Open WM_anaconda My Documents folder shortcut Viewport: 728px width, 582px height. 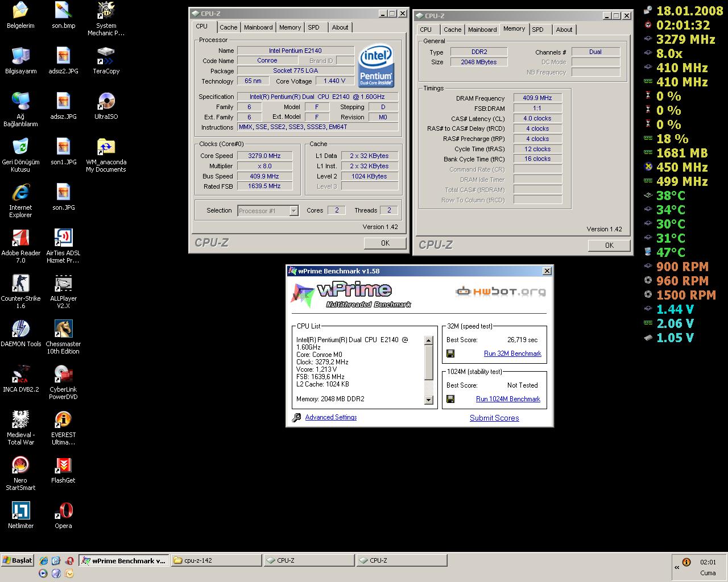[x=106, y=155]
